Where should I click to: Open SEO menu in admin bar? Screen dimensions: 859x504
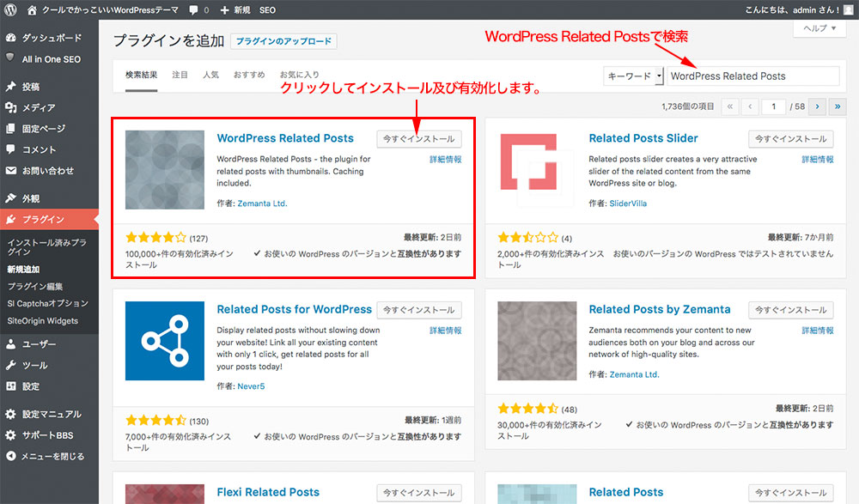pos(267,9)
